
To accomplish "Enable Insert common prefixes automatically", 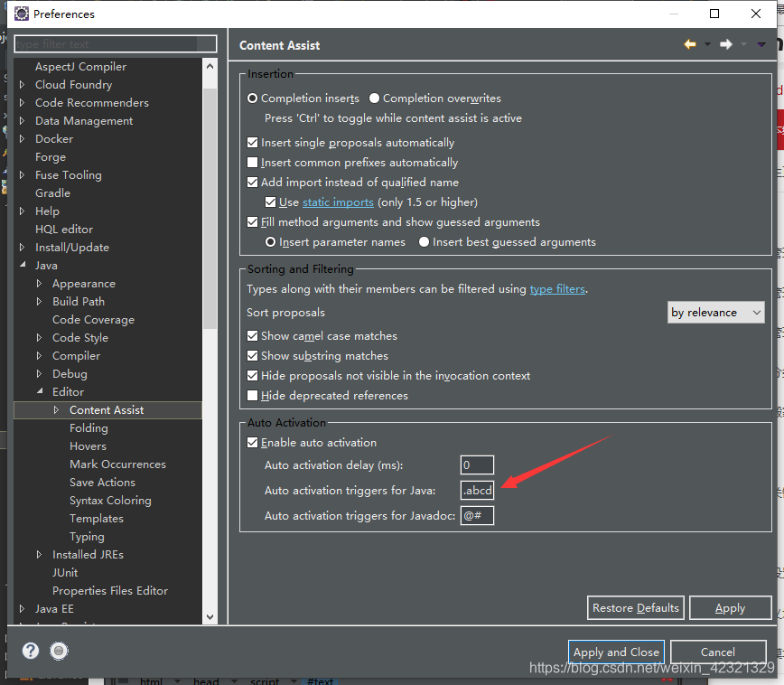I will pyautogui.click(x=253, y=163).
